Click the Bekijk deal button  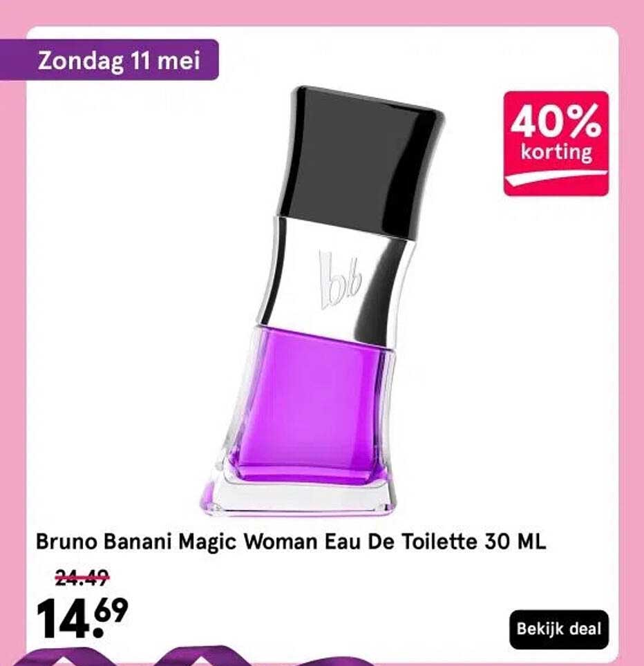click(559, 629)
